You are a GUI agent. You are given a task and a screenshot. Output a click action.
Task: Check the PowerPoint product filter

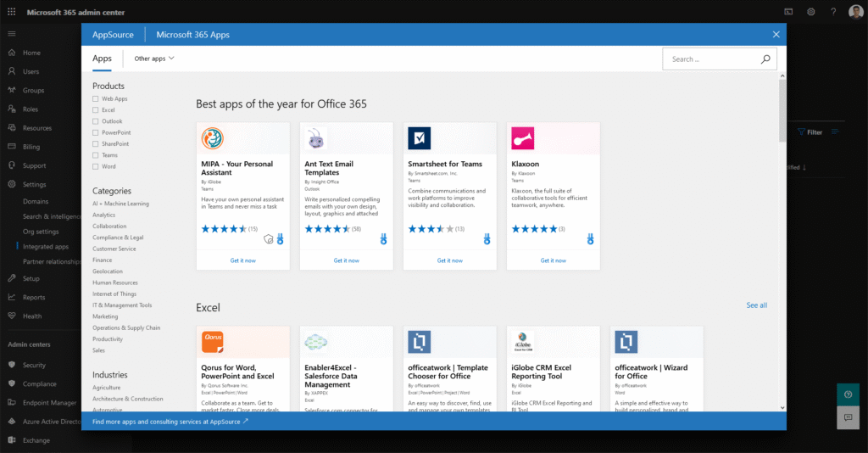point(95,133)
